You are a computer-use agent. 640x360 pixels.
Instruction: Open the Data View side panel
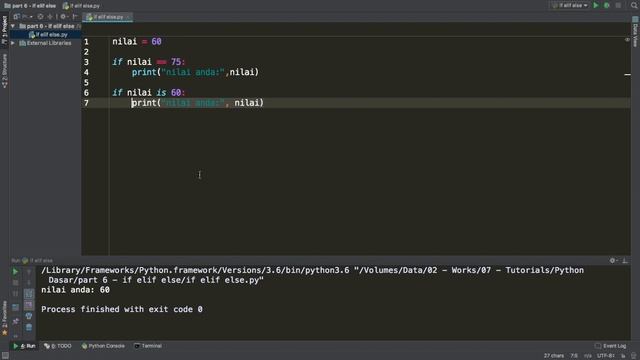(635, 32)
